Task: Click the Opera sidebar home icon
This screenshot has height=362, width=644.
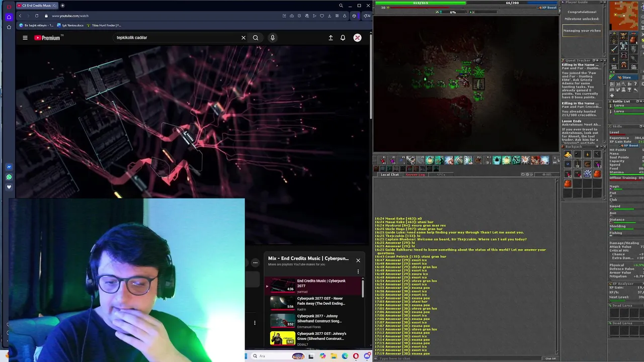Action: tap(9, 17)
